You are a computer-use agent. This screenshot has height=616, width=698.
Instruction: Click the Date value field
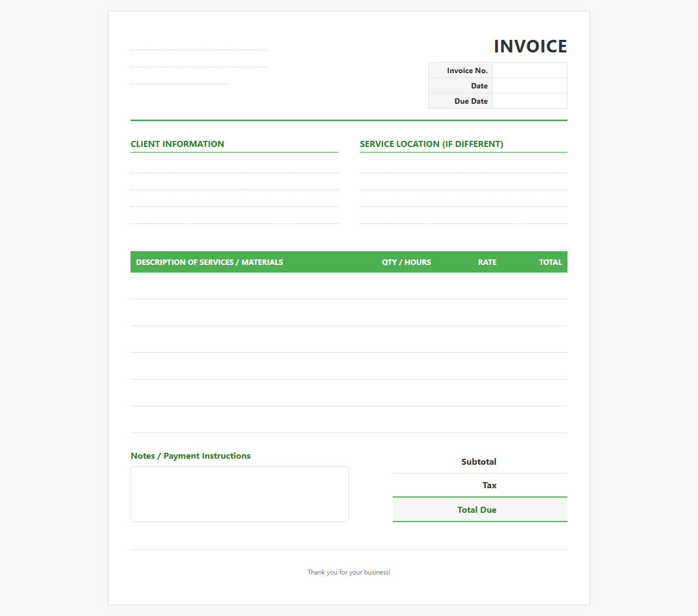(x=530, y=86)
